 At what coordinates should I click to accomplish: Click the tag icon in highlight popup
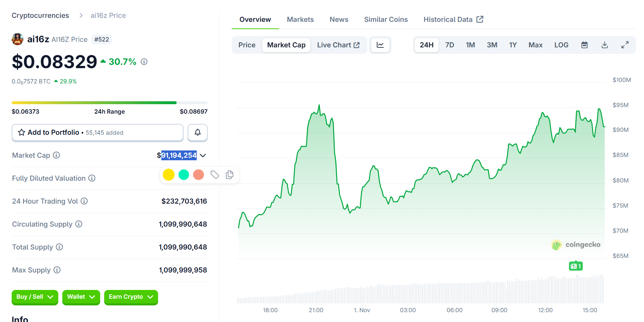(215, 175)
